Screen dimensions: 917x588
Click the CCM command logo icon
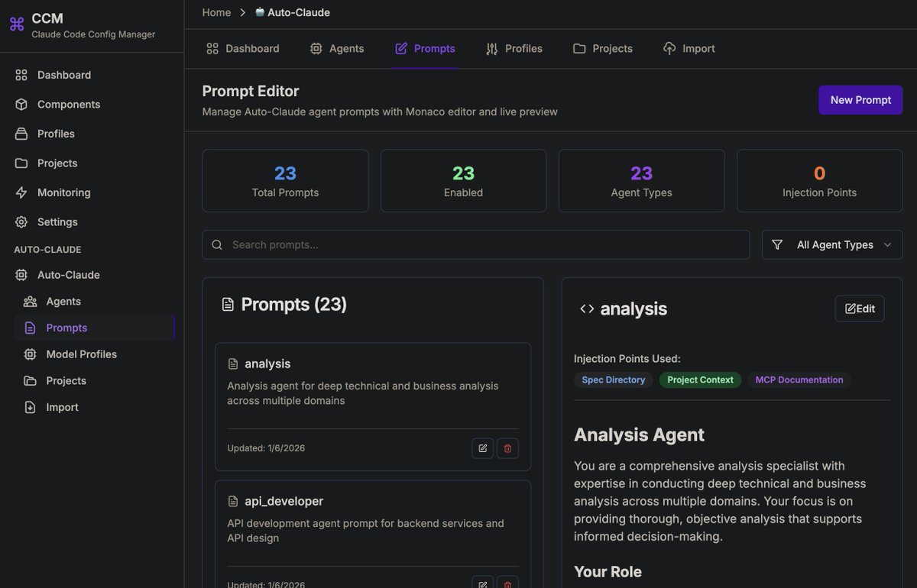point(17,24)
